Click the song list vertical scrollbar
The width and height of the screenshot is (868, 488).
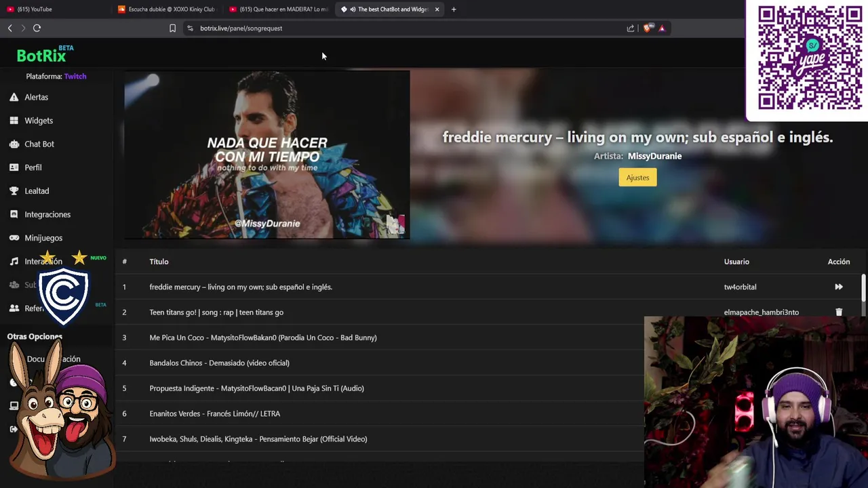863,288
